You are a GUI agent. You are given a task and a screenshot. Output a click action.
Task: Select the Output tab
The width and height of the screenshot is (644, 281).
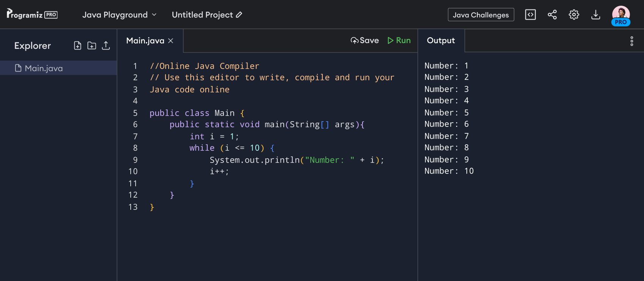[x=441, y=41]
